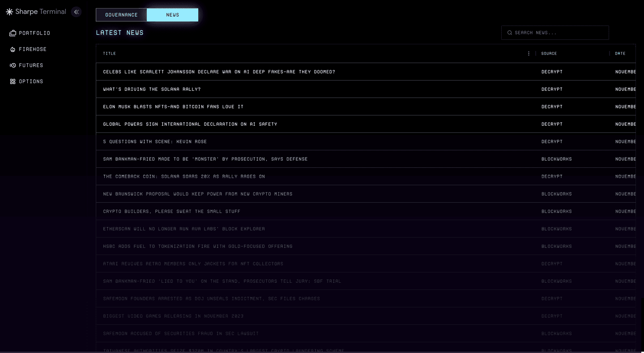Open 'Crypto builders, please sweat the small stuff'
Image resolution: width=644 pixels, height=353 pixels.
click(171, 211)
